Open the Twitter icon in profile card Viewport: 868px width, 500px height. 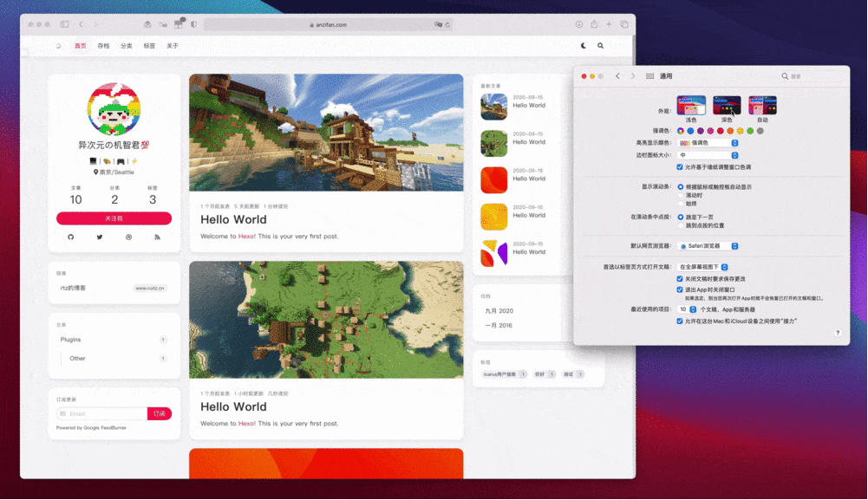tap(100, 237)
